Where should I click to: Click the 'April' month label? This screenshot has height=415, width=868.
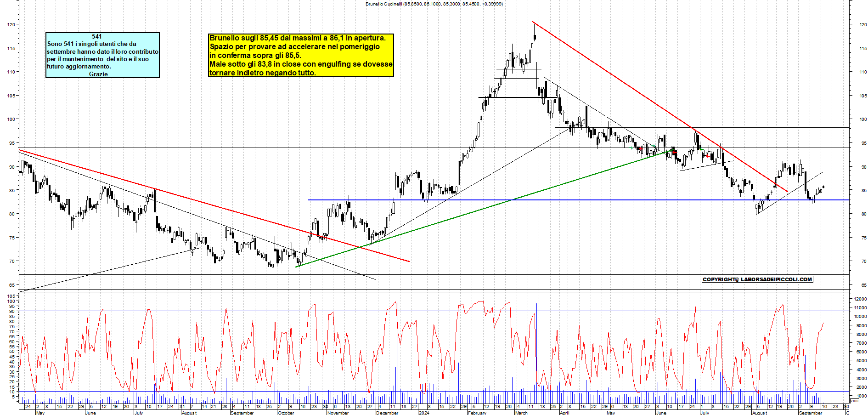(x=564, y=413)
